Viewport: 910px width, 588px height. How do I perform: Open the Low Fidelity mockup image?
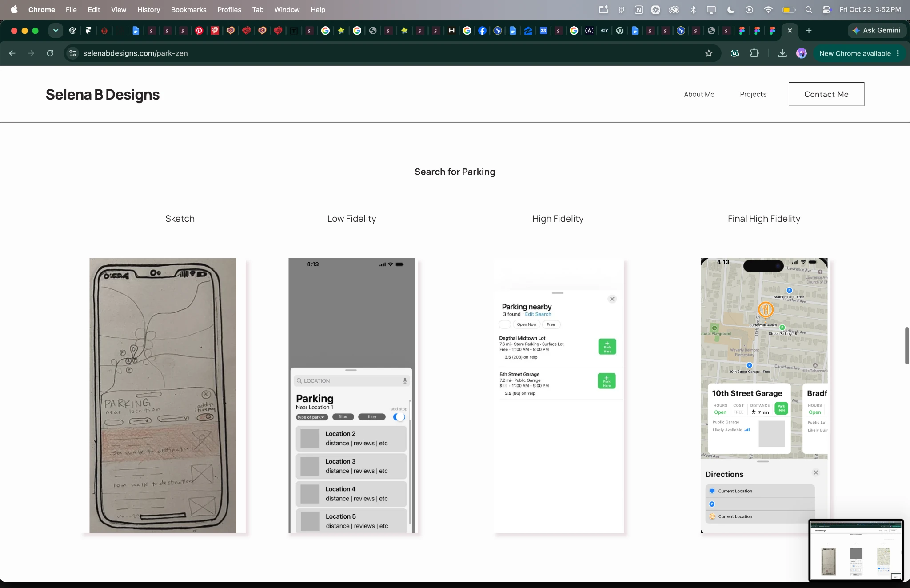tap(352, 396)
